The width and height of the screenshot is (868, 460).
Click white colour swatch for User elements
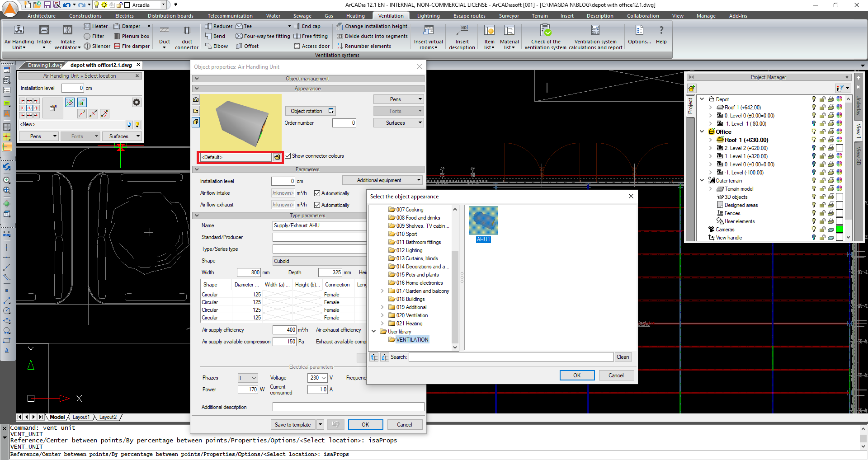(x=840, y=221)
